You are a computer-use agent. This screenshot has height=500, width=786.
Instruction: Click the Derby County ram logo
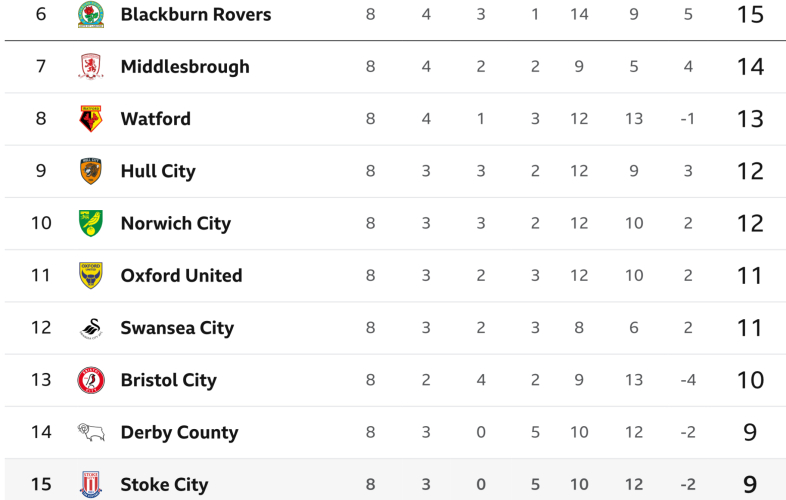tap(91, 432)
